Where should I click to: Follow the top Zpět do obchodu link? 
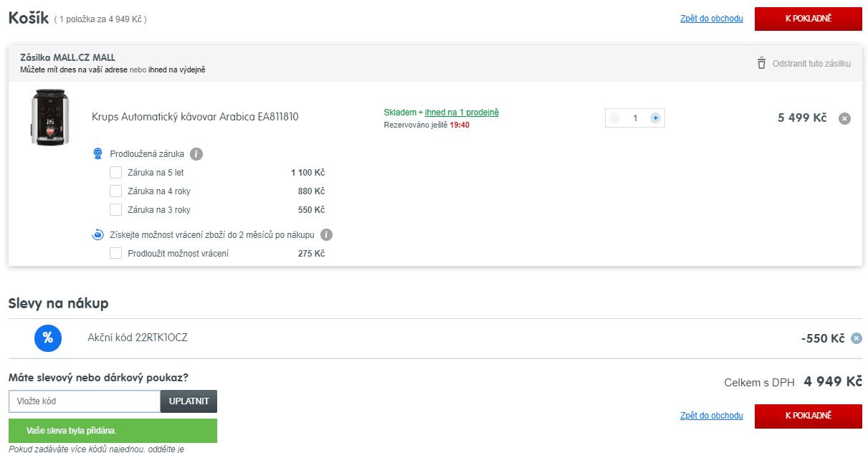(712, 19)
